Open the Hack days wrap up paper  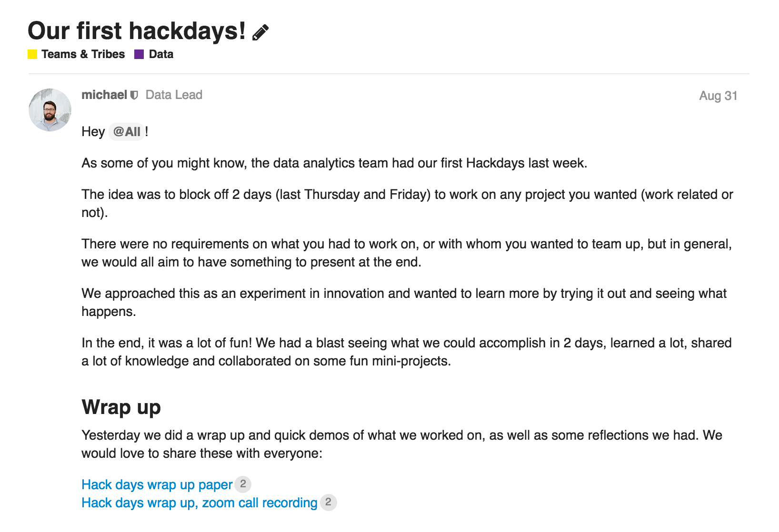point(157,484)
